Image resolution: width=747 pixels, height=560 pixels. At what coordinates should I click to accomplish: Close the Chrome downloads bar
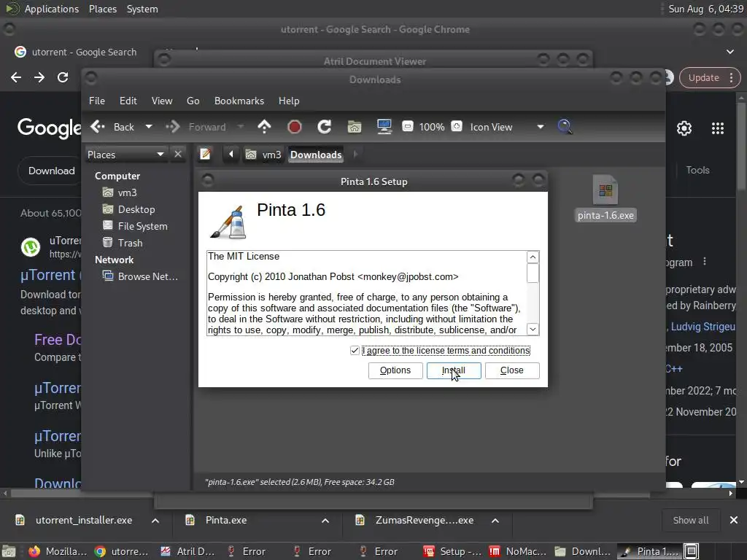[734, 520]
